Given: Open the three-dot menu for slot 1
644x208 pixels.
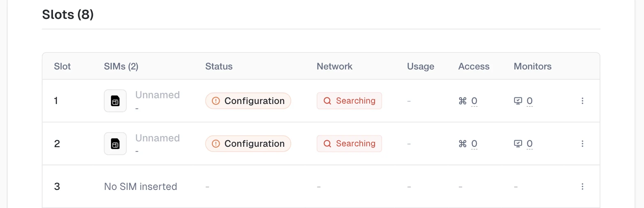Looking at the screenshot, I should pyautogui.click(x=582, y=101).
